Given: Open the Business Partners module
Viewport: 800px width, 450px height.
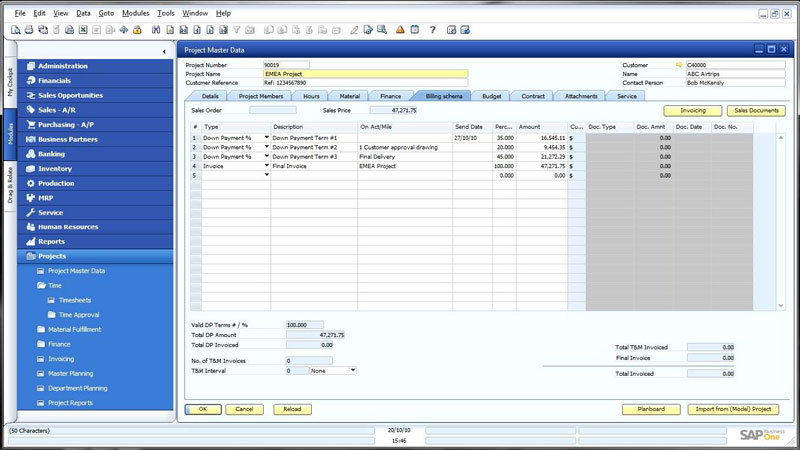Looking at the screenshot, I should click(x=95, y=139).
